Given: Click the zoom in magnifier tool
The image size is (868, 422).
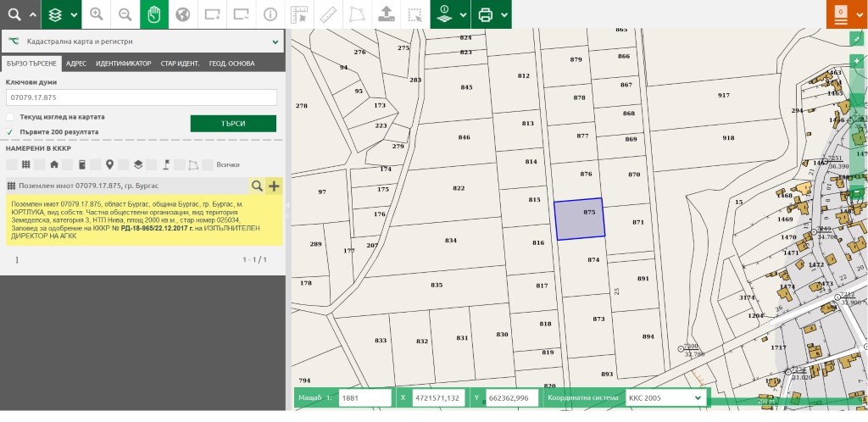Looking at the screenshot, I should click(96, 14).
